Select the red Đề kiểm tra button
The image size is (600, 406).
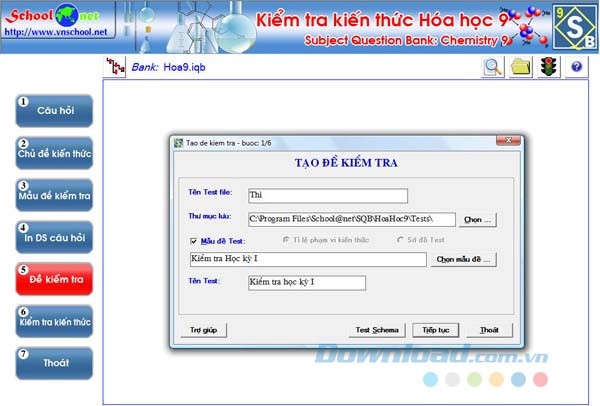click(54, 279)
